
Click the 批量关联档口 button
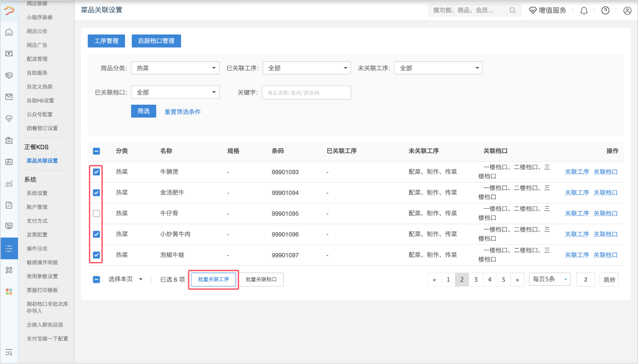point(261,279)
